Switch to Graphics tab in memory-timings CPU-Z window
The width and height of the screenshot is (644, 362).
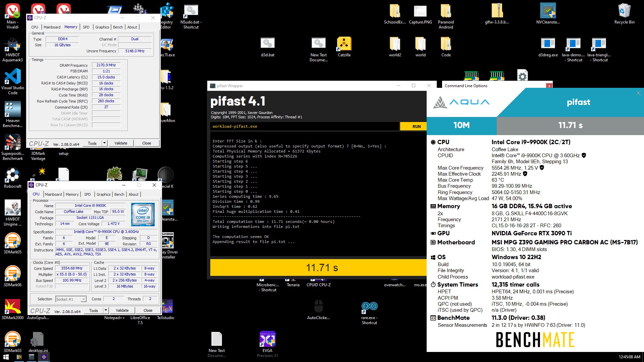(x=102, y=27)
